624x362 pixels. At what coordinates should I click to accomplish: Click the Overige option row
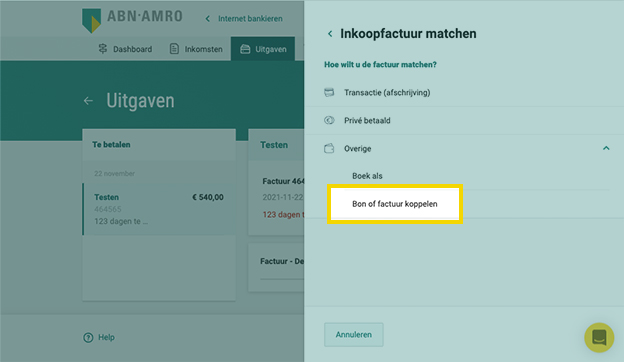464,148
